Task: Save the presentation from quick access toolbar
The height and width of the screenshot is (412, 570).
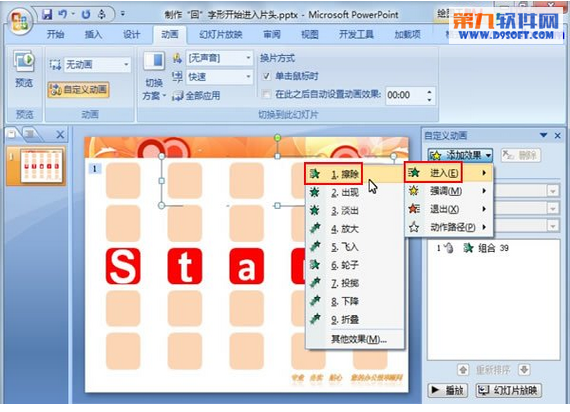Action: click(x=47, y=14)
